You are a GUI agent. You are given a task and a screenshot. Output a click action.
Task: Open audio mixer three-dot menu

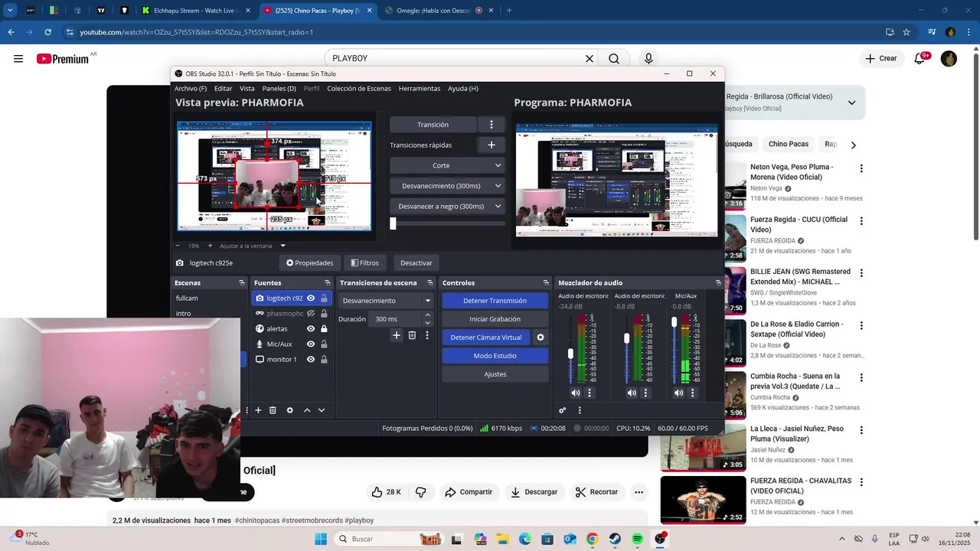(580, 410)
